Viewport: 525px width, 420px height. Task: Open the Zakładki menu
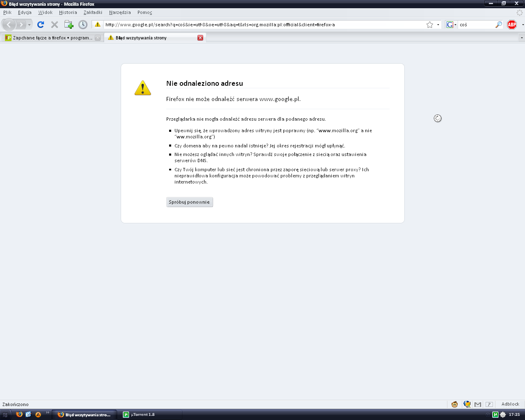(93, 12)
